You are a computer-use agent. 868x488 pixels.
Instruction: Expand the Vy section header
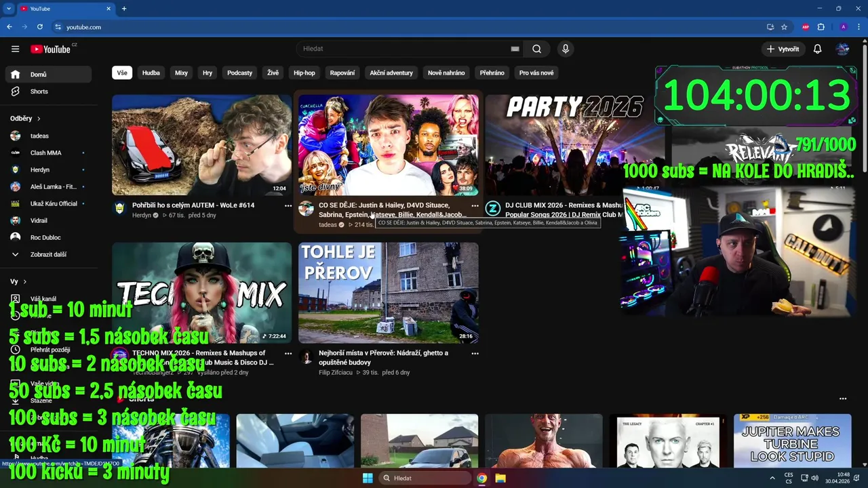click(18, 281)
